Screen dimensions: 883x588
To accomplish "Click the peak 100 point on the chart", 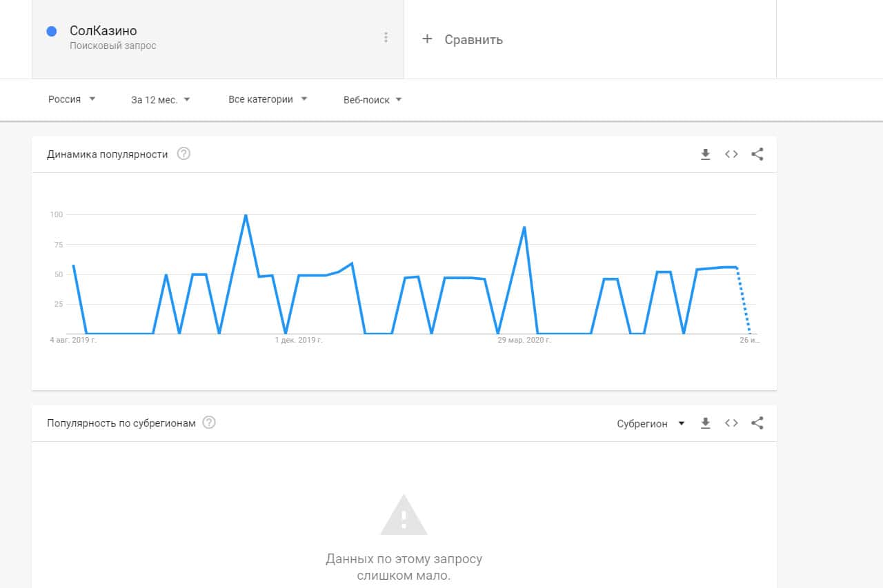I will 246,216.
